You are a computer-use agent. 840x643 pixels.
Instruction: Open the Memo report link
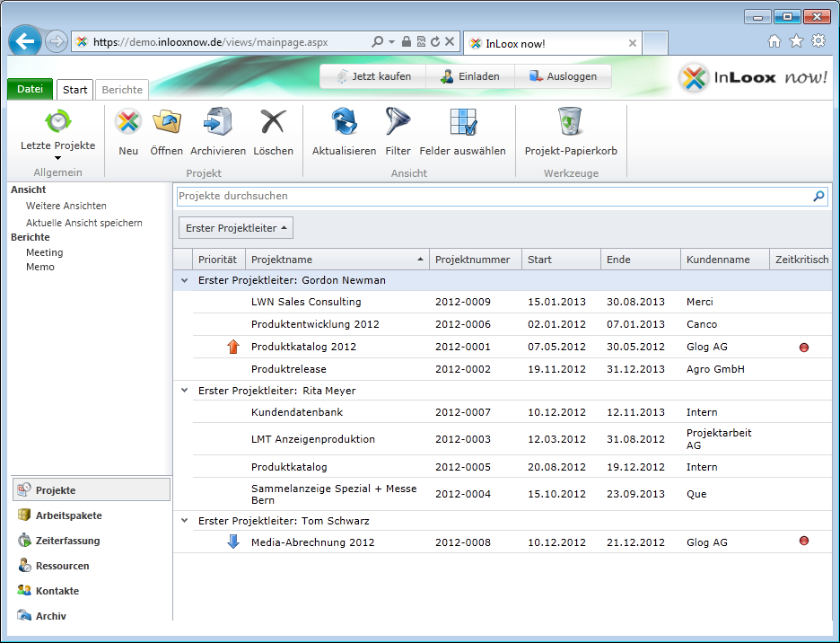[40, 267]
